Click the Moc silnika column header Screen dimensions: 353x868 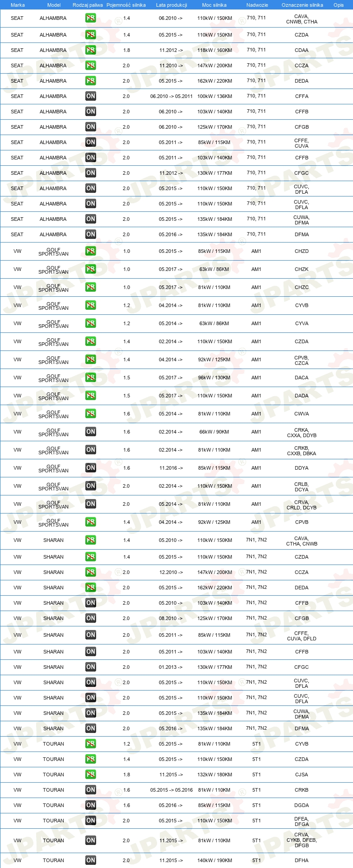214,5
